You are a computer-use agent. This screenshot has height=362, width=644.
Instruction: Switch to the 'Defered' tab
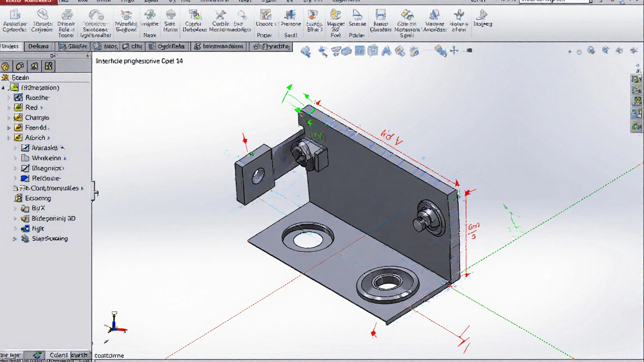click(x=38, y=47)
